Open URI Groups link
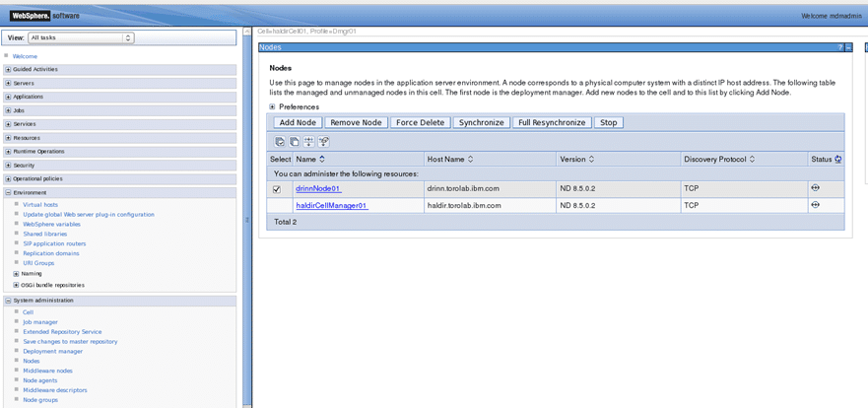This screenshot has width=868, height=408. point(38,263)
